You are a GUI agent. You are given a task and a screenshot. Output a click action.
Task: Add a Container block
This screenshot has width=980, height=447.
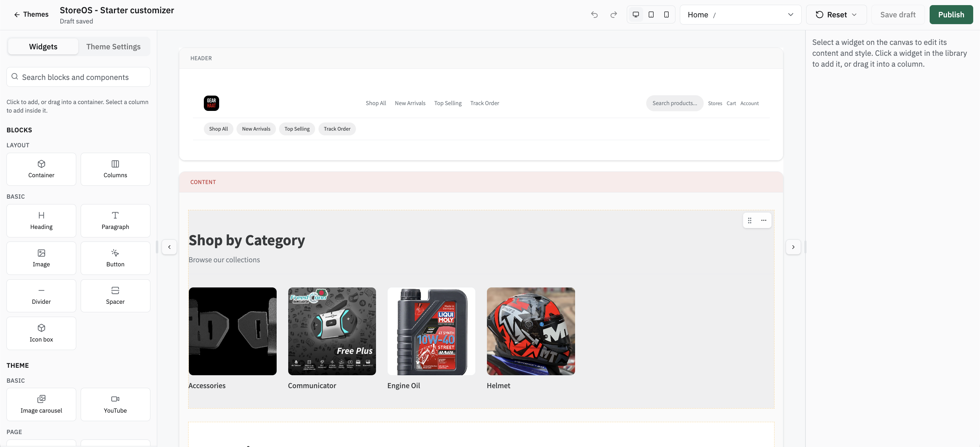41,169
